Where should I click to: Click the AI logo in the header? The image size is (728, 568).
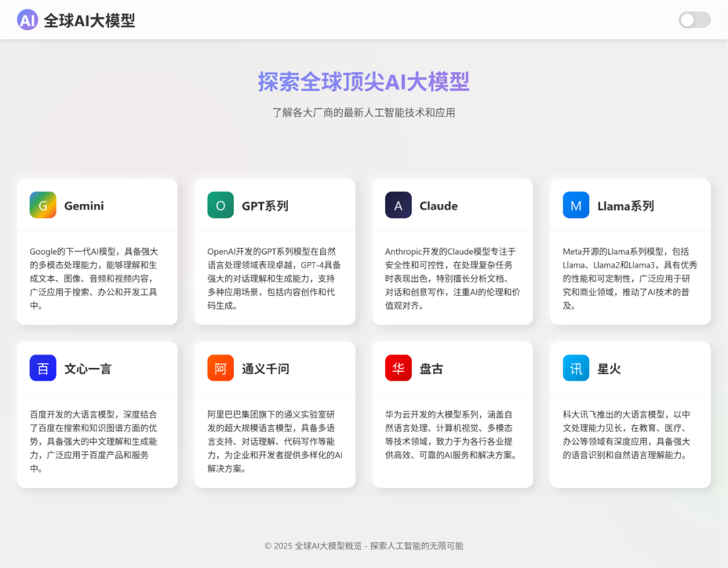pyautogui.click(x=27, y=20)
